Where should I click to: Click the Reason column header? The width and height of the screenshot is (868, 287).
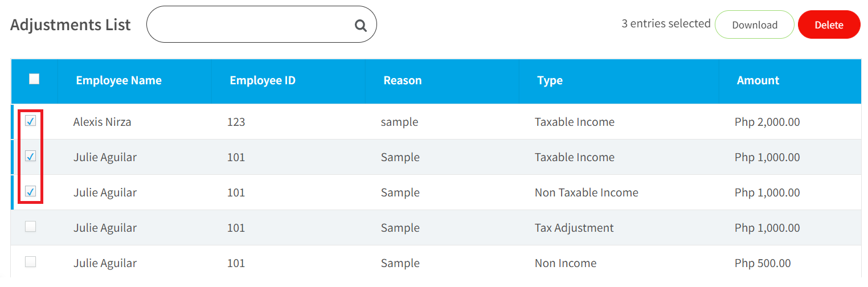pos(403,80)
